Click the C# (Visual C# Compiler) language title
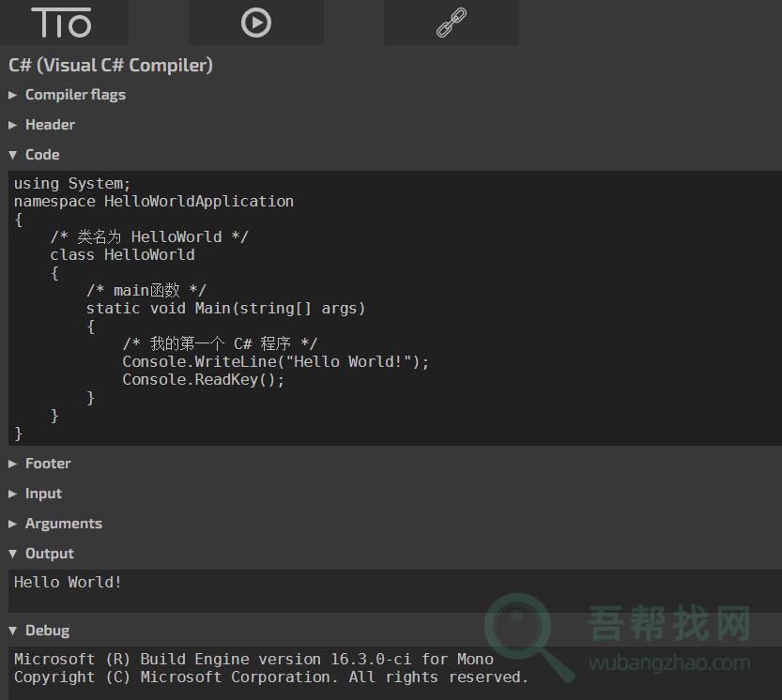 (x=111, y=65)
